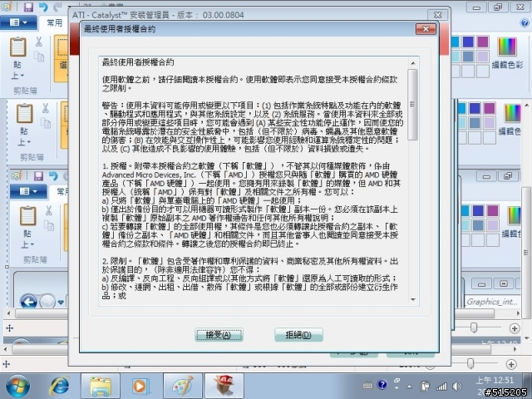Click the Paint horizontal scrollbar left arrow
This screenshot has height=399, width=532.
(6, 349)
